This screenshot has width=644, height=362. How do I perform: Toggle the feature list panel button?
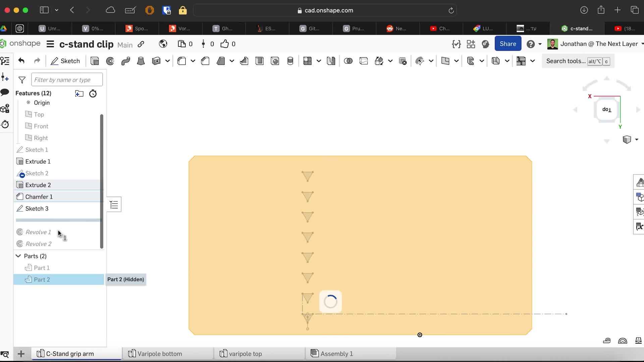point(114,204)
